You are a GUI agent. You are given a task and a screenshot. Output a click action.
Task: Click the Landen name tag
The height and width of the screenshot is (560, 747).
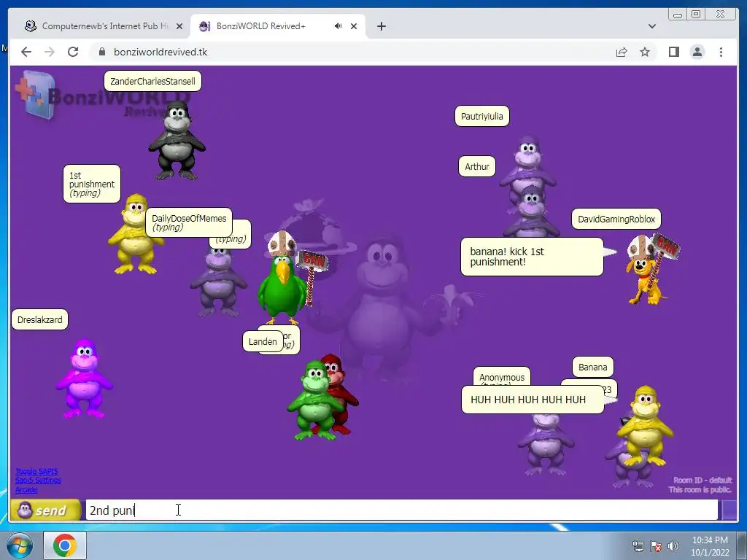tap(263, 341)
